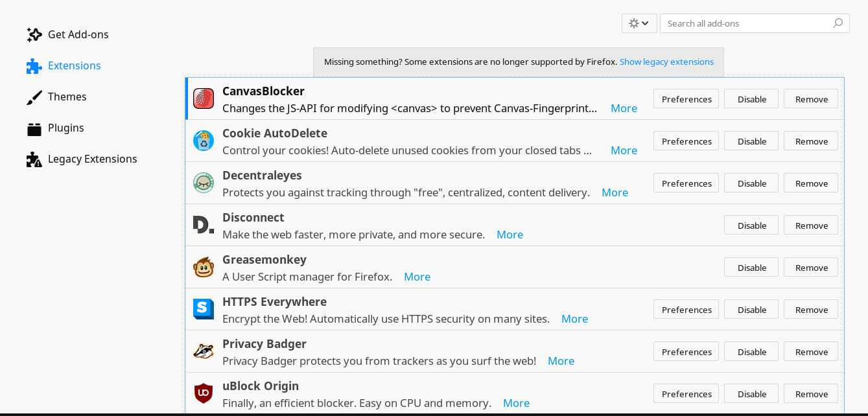This screenshot has width=868, height=416.
Task: Disable the Privacy Badger extension
Action: (x=752, y=352)
